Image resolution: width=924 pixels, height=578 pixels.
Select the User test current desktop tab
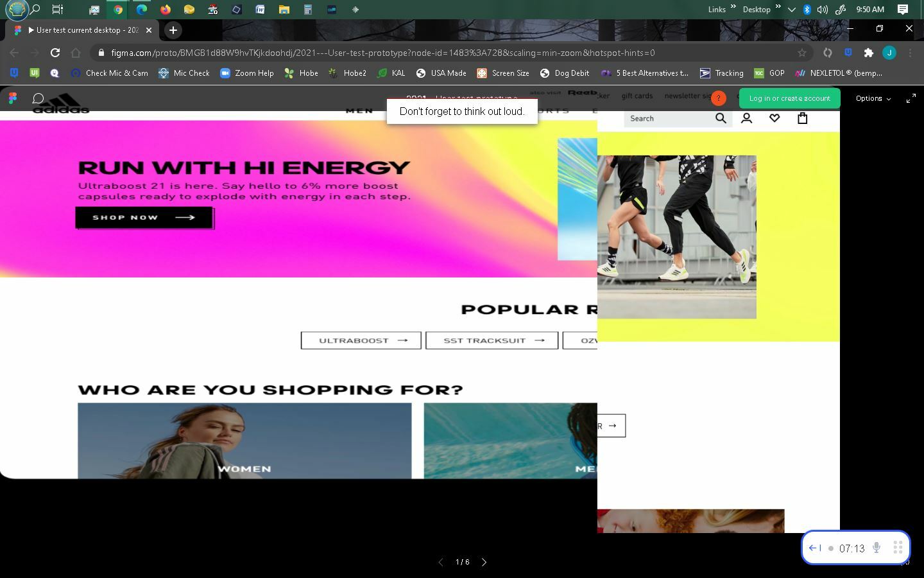[83, 30]
